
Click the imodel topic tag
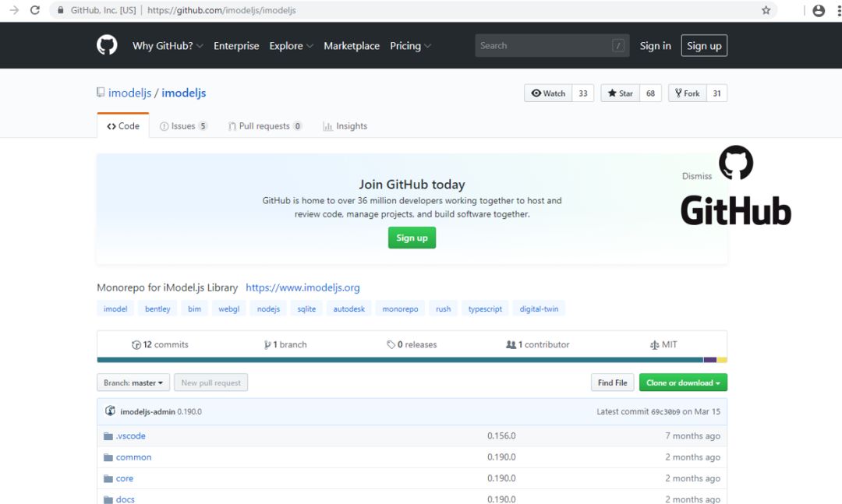(x=115, y=308)
